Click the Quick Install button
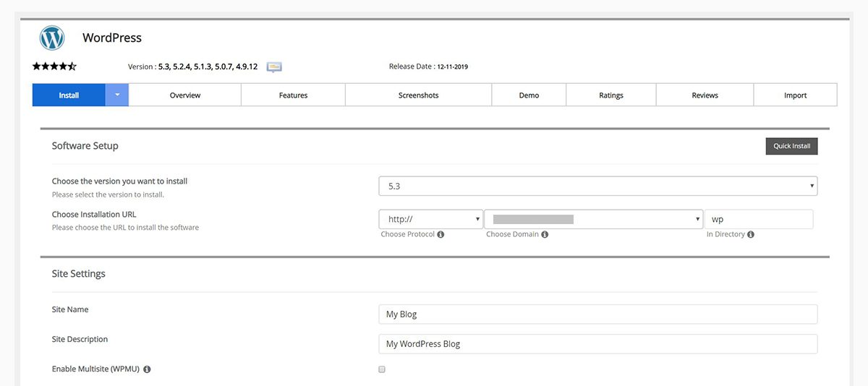The height and width of the screenshot is (386, 868). [792, 146]
